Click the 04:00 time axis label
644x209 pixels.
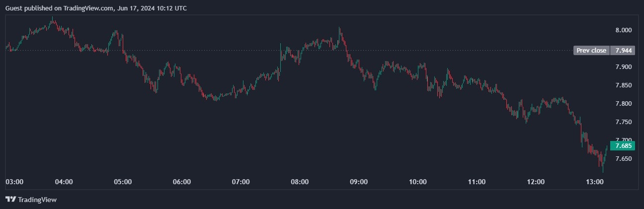pos(64,182)
